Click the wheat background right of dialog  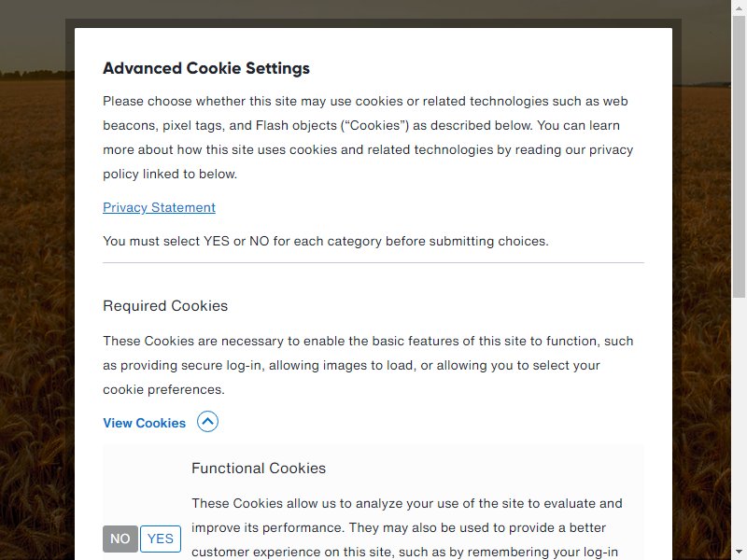(x=707, y=310)
